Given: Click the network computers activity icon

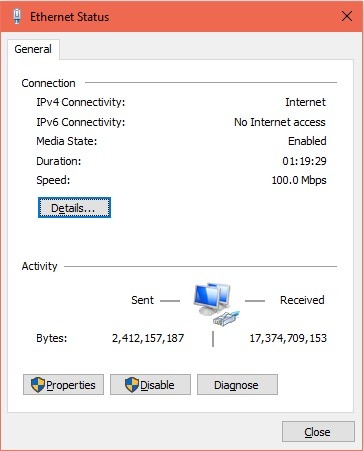Looking at the screenshot, I should [216, 304].
